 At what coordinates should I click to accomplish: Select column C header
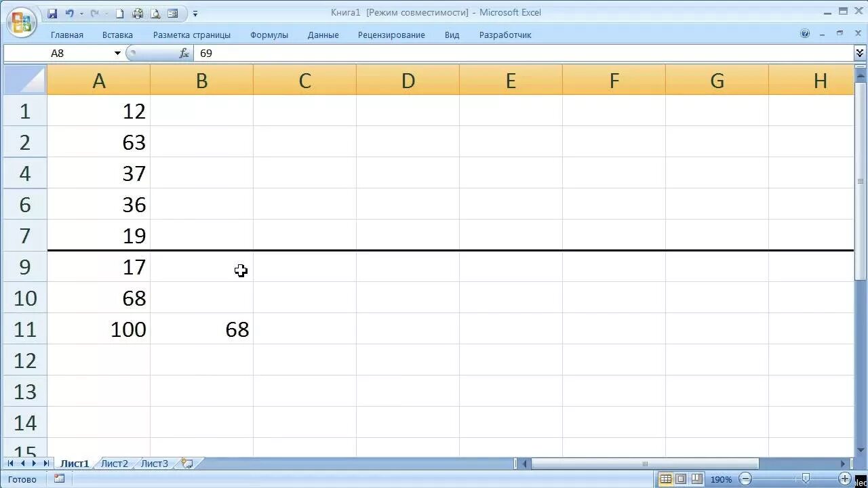(305, 81)
